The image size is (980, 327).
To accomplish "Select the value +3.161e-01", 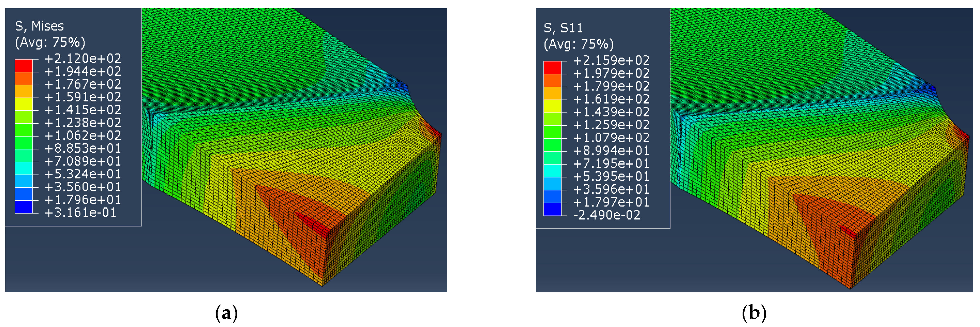I will tap(81, 213).
